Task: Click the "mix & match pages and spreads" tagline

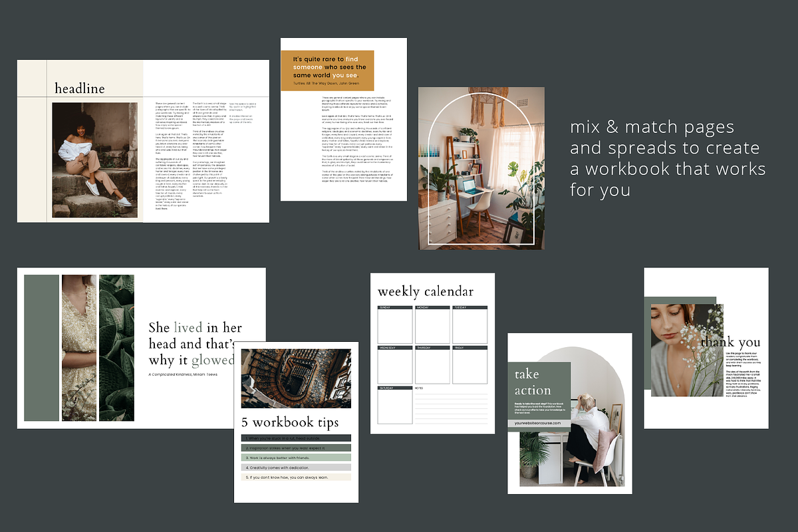Action: pos(667,158)
